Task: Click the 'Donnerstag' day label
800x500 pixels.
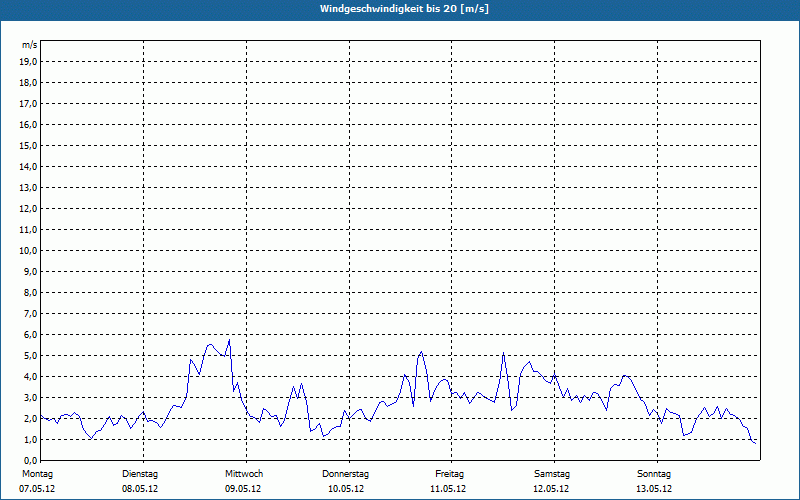Action: (345, 474)
